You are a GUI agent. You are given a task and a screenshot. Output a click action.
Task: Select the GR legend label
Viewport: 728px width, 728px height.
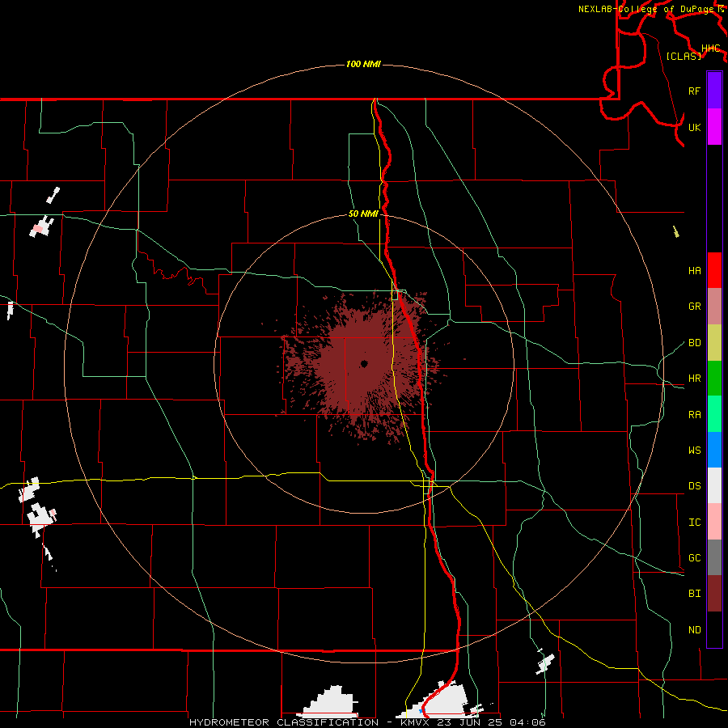click(x=694, y=307)
